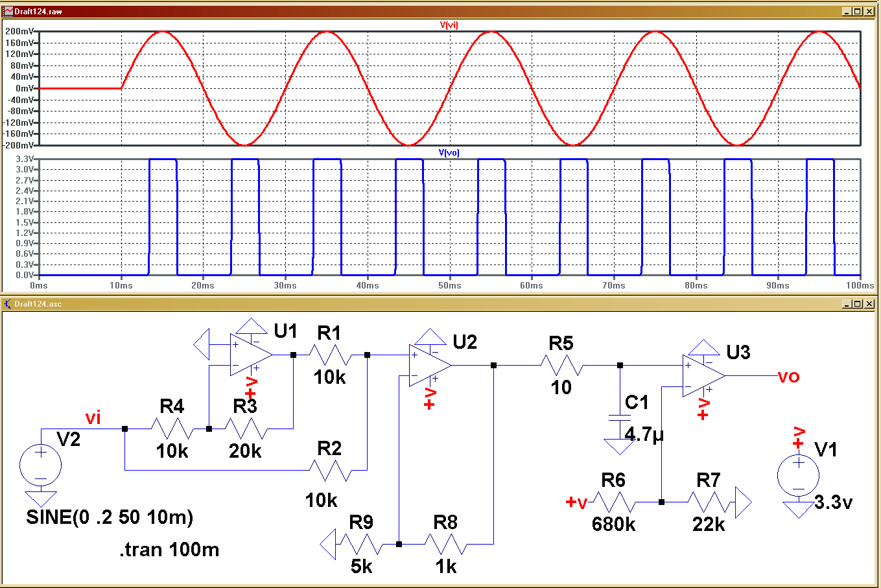The width and height of the screenshot is (881, 588).
Task: Click 100ms time axis label
Action: [x=859, y=285]
